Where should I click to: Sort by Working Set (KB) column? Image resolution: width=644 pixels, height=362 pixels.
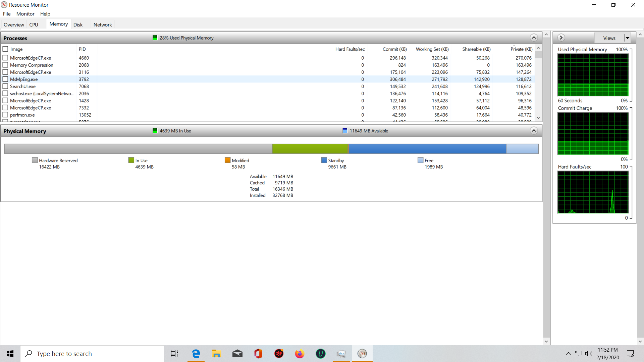click(x=432, y=49)
